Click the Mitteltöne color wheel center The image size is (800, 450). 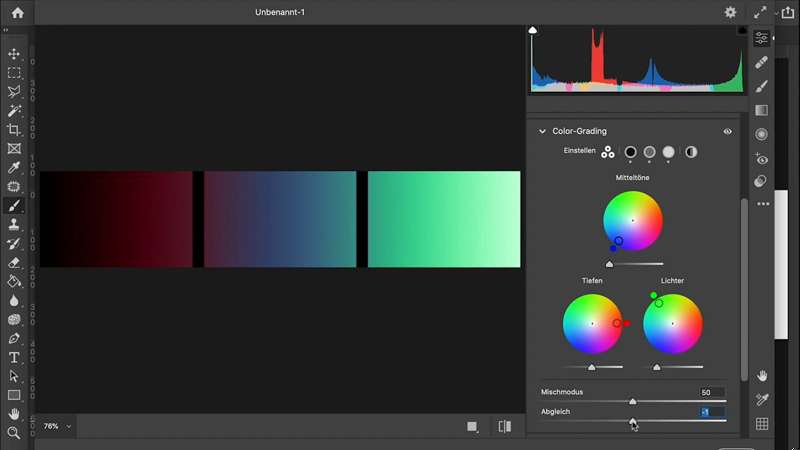633,220
